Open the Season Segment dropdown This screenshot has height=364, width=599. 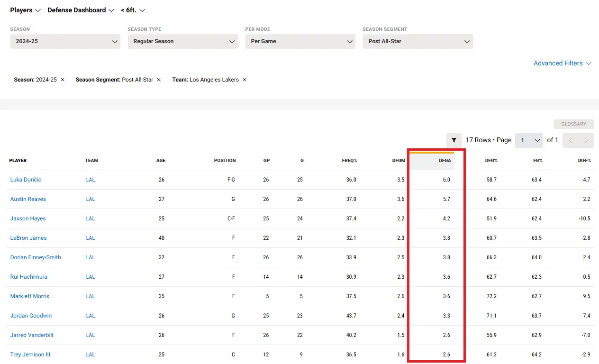point(418,41)
